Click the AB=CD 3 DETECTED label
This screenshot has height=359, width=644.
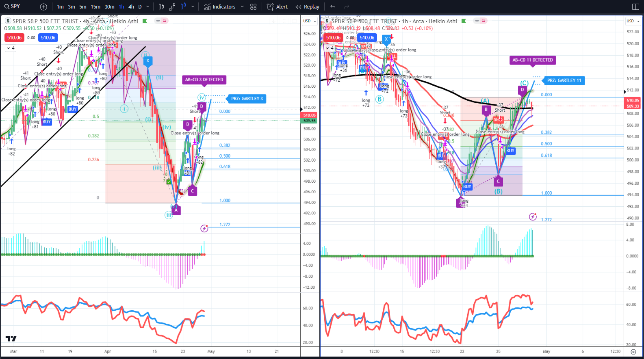pyautogui.click(x=204, y=80)
